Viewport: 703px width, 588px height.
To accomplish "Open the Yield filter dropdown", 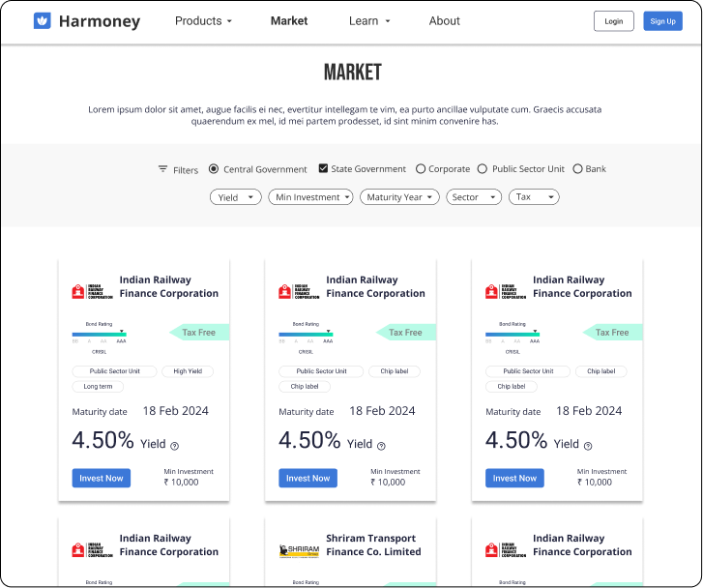I will point(236,197).
